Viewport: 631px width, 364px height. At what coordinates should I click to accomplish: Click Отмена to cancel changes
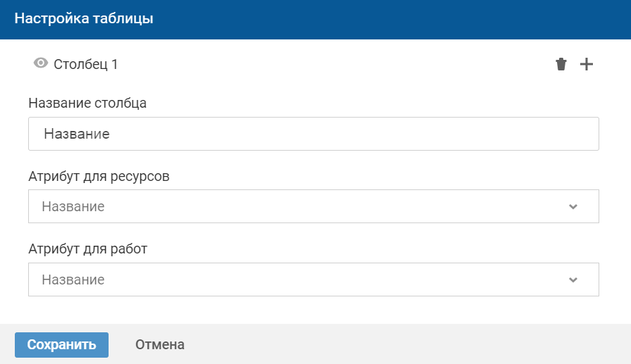click(160, 345)
